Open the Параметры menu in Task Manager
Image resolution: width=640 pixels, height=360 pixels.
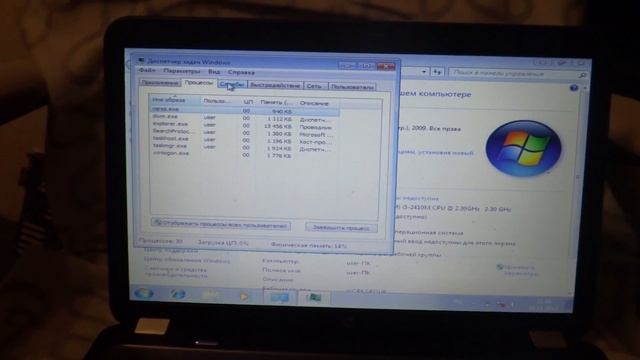click(182, 71)
